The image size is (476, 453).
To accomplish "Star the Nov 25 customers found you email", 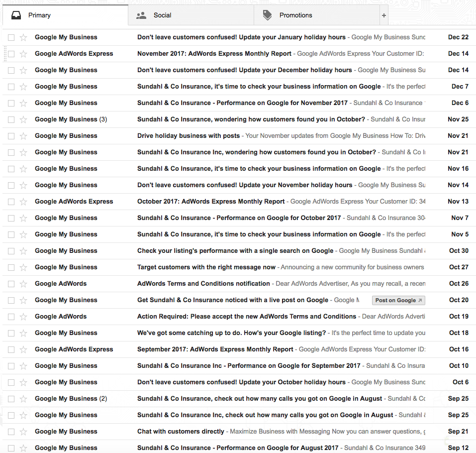I will pyautogui.click(x=23, y=119).
